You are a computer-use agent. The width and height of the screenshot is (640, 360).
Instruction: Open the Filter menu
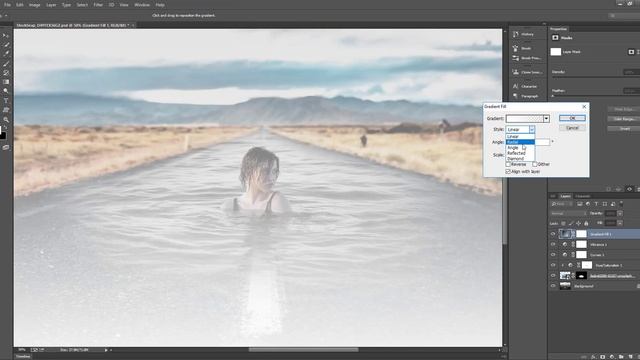tap(98, 5)
